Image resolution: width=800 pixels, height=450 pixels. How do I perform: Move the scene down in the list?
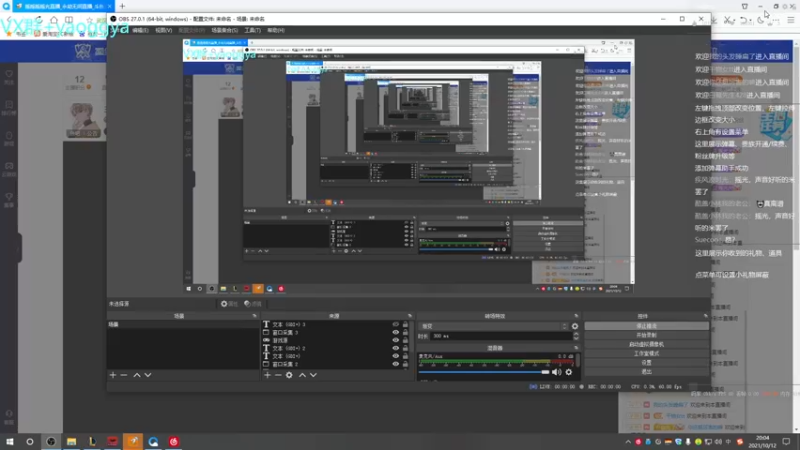coord(148,375)
